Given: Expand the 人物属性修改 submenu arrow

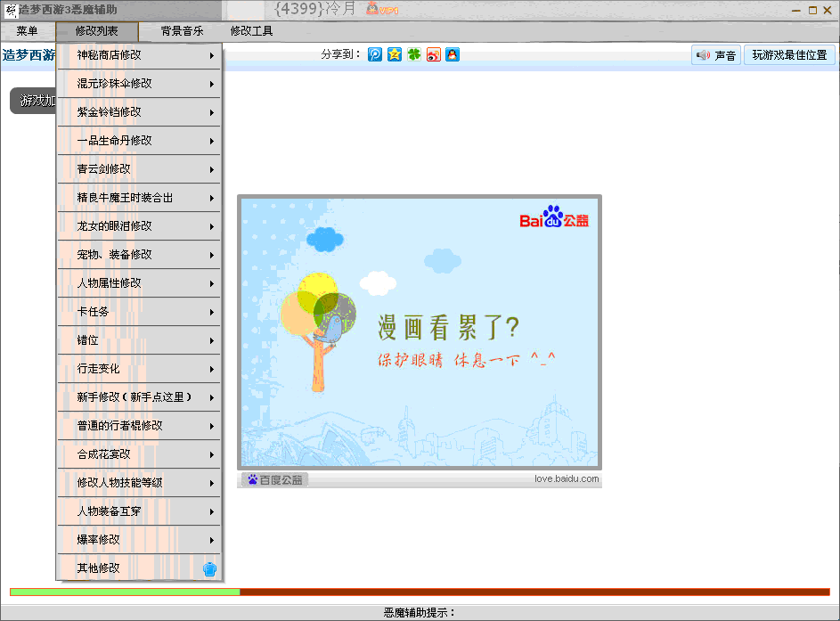Looking at the screenshot, I should tap(212, 283).
